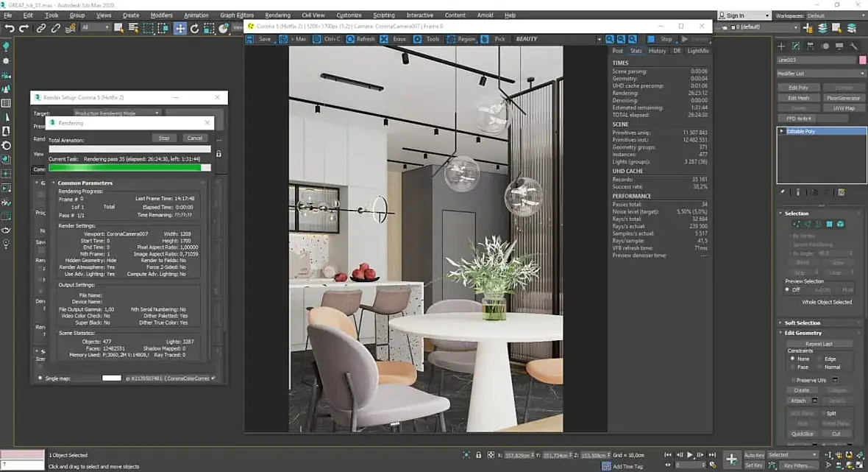Open the Modifier List dropdown
The height and width of the screenshot is (472, 868).
(822, 74)
